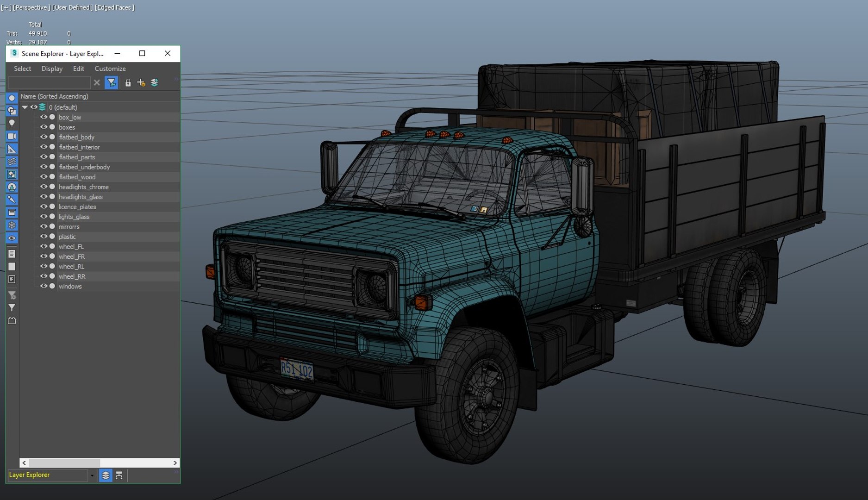Click the scrollbar right arrow

click(175, 463)
